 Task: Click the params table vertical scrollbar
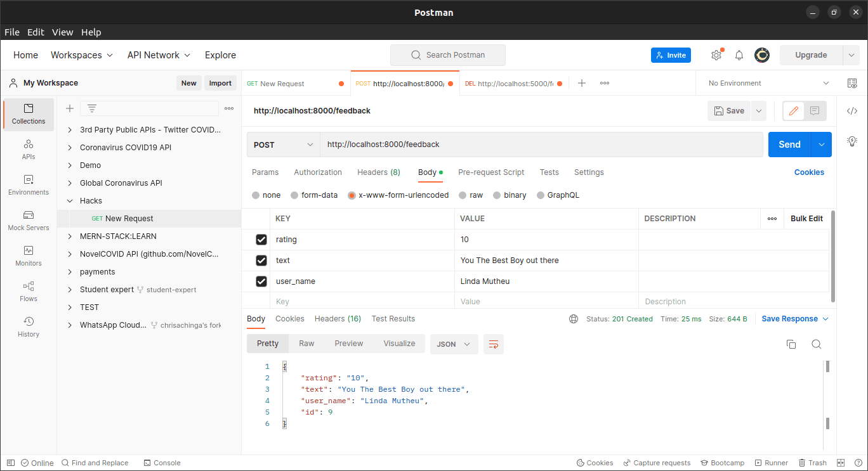[x=832, y=257]
